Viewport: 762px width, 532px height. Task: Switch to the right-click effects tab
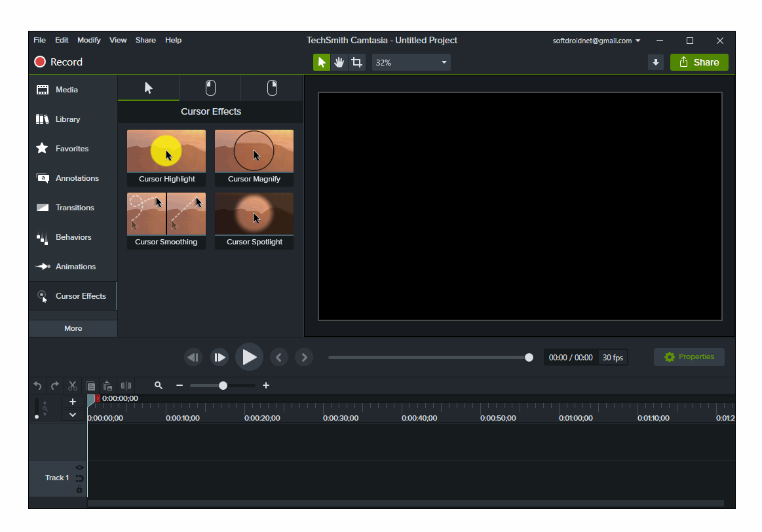[272, 88]
